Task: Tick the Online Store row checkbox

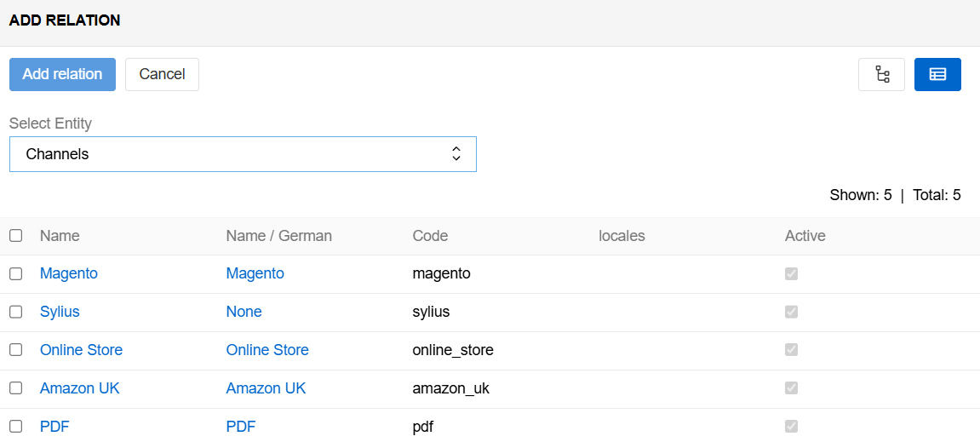Action: coord(16,350)
